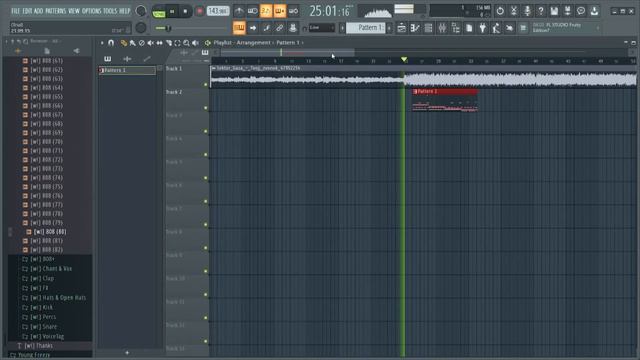
Task: Open the channel rack view icon
Action: click(x=429, y=28)
